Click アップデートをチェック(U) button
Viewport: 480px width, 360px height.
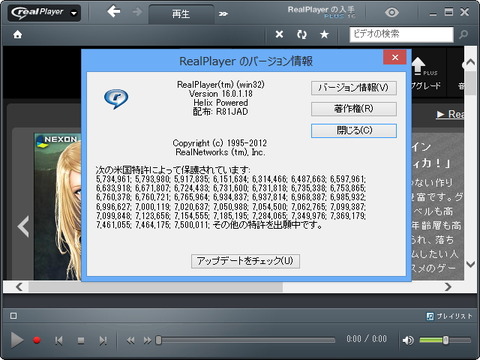point(245,261)
